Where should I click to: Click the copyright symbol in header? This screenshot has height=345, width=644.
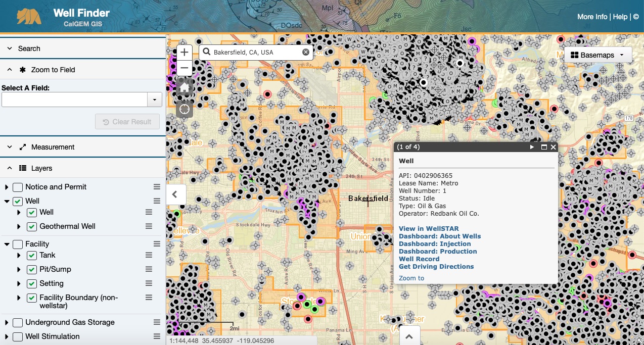(636, 17)
